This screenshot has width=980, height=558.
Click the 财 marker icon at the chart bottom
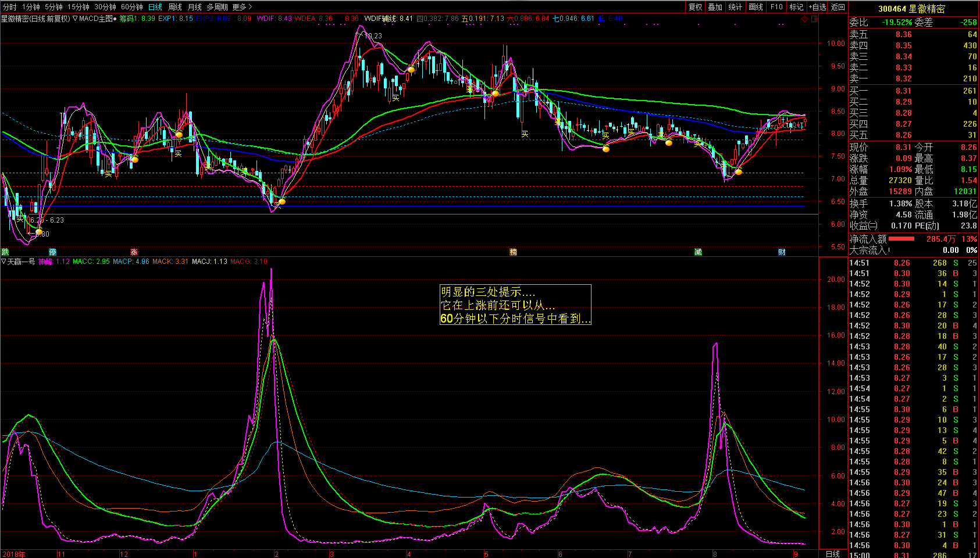click(782, 252)
